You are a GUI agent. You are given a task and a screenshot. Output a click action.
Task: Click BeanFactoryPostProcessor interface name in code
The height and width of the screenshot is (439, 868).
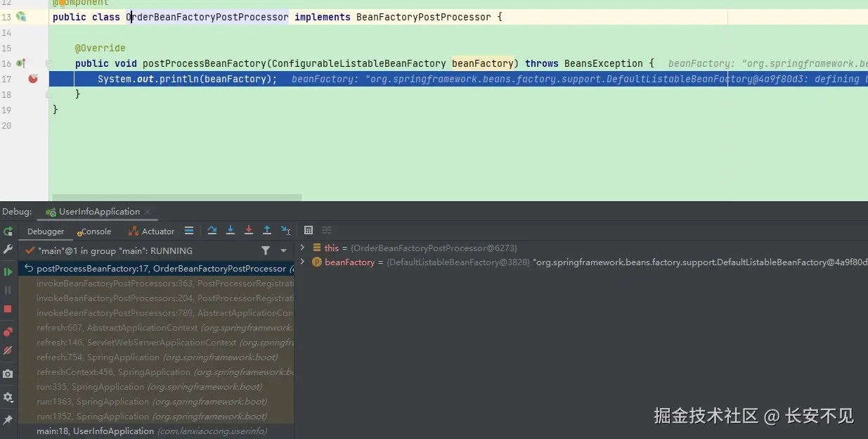[x=424, y=17]
